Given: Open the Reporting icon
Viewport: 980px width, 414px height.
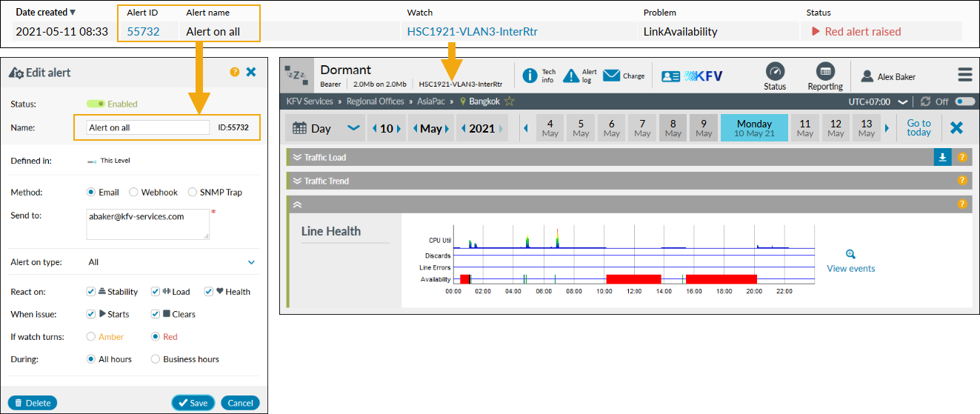Looking at the screenshot, I should tap(825, 72).
